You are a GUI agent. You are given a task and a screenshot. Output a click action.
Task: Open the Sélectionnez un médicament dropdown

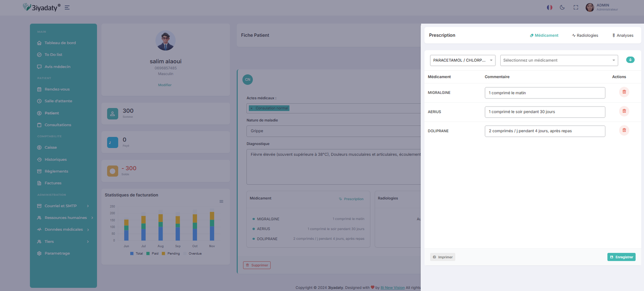[x=559, y=60]
